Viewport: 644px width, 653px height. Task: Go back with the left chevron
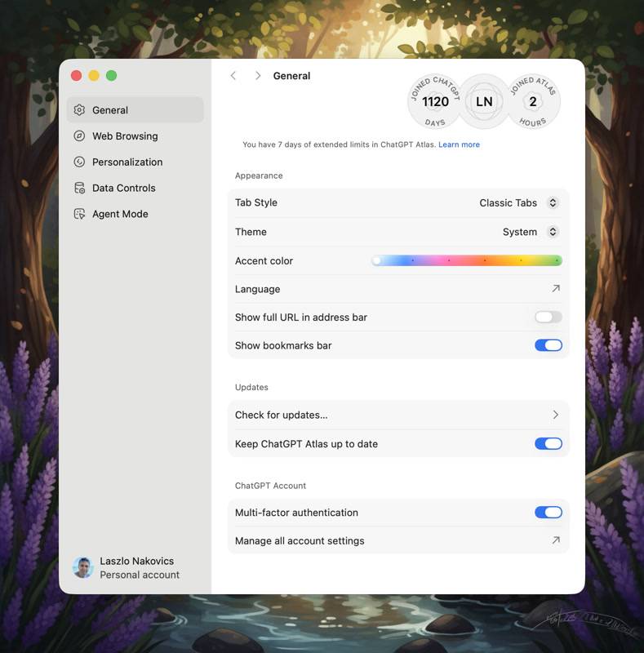233,75
